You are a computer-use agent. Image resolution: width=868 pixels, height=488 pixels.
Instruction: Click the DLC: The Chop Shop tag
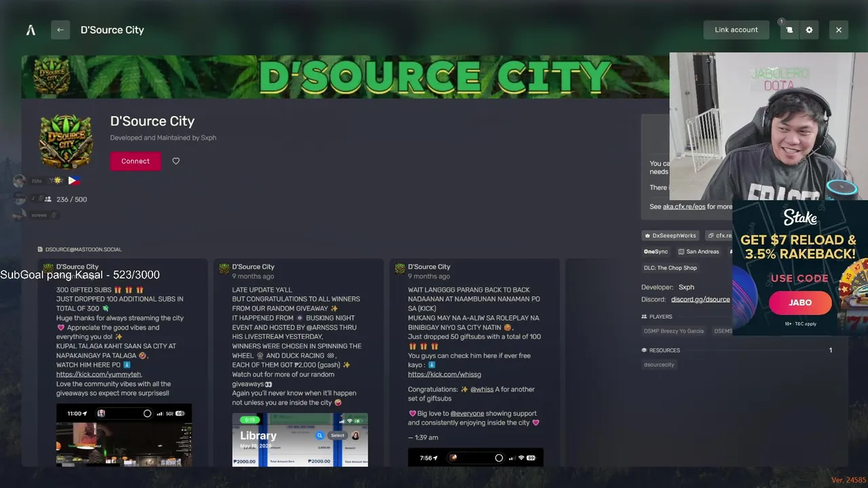[671, 268]
